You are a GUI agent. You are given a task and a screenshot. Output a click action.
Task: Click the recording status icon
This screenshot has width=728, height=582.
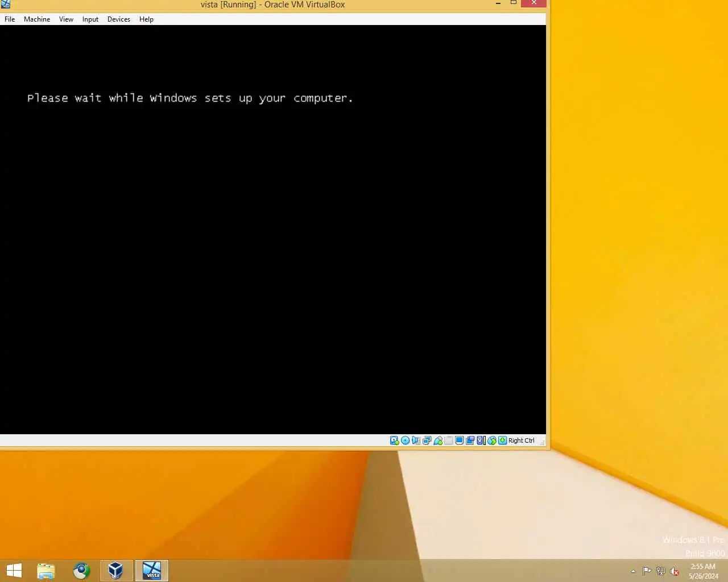470,440
